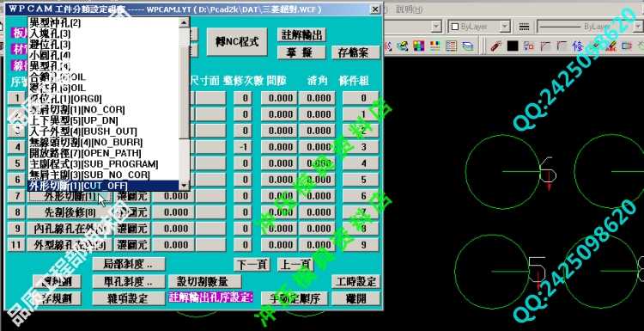
Task: Click the 0.000 間隙 field in row 1
Action: coord(279,98)
